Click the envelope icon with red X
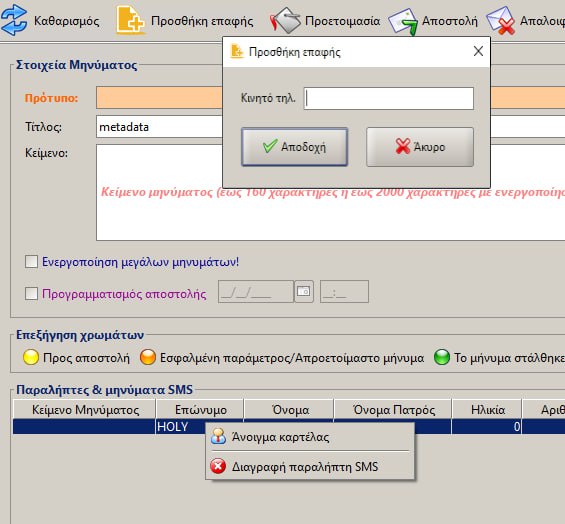 point(501,21)
